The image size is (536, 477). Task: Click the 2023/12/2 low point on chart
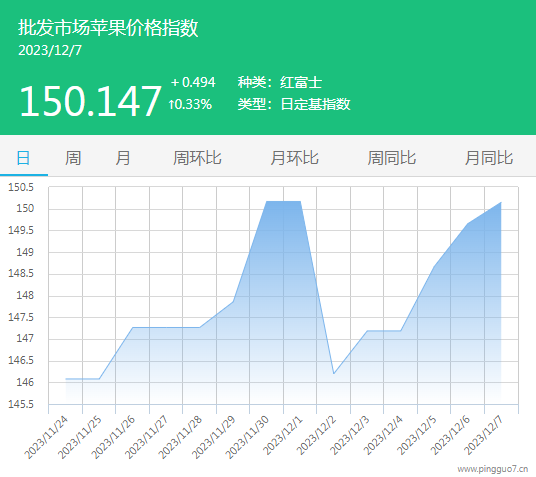pos(334,373)
